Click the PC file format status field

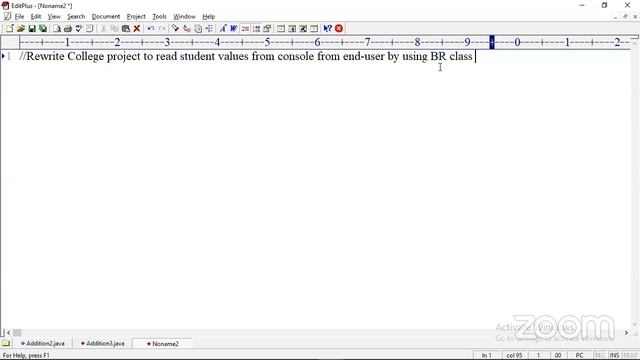coord(579,356)
